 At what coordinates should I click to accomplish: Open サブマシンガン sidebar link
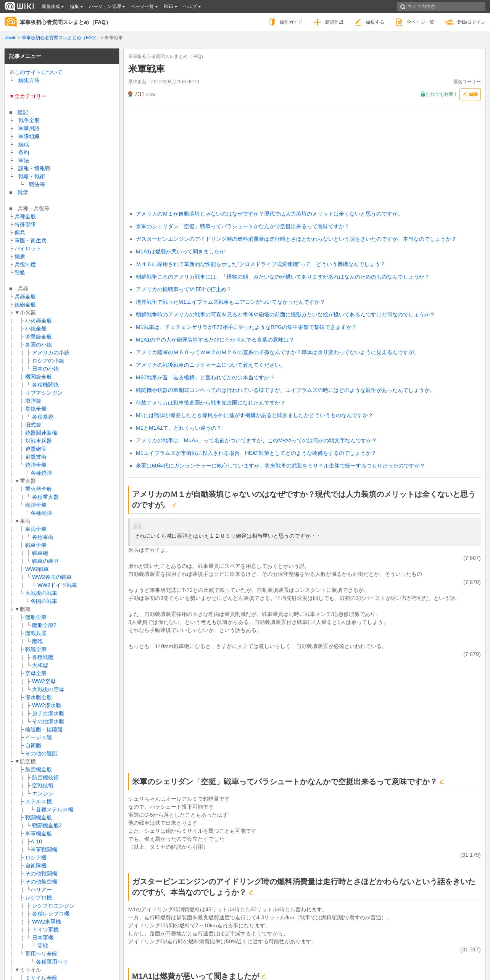click(44, 393)
